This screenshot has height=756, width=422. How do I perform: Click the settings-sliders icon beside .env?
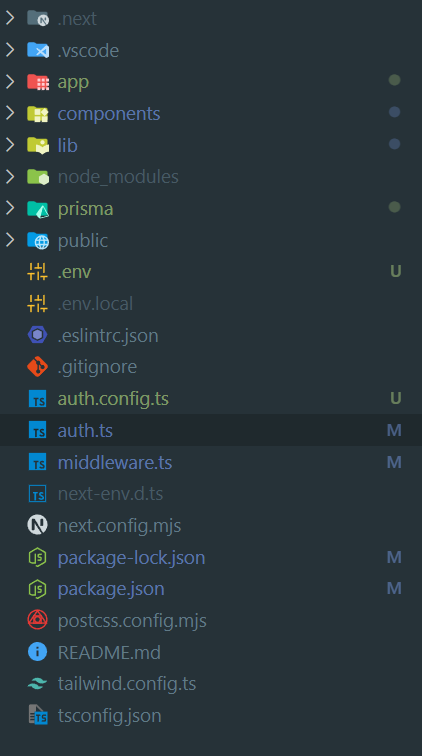(x=38, y=272)
